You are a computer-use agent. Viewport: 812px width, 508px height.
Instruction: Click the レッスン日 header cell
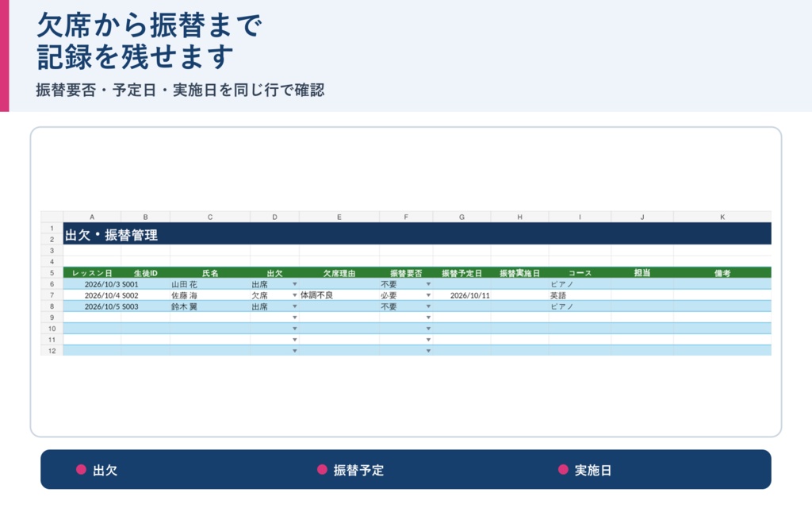[92, 273]
